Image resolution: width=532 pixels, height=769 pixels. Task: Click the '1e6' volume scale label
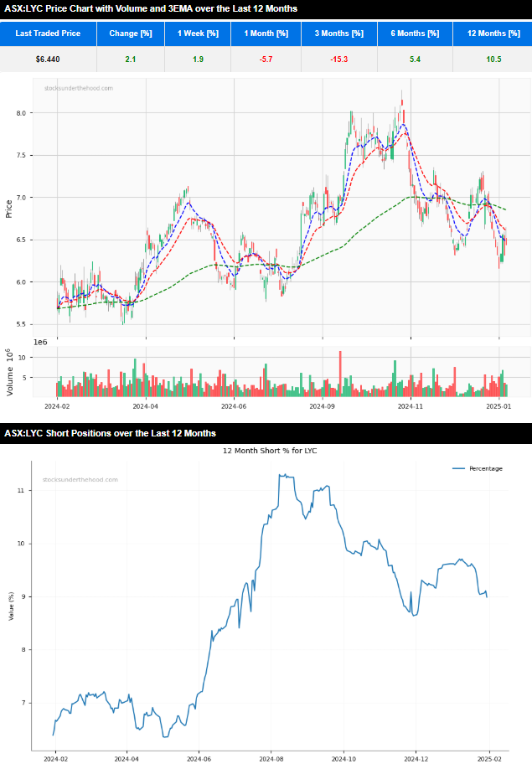pyautogui.click(x=40, y=343)
